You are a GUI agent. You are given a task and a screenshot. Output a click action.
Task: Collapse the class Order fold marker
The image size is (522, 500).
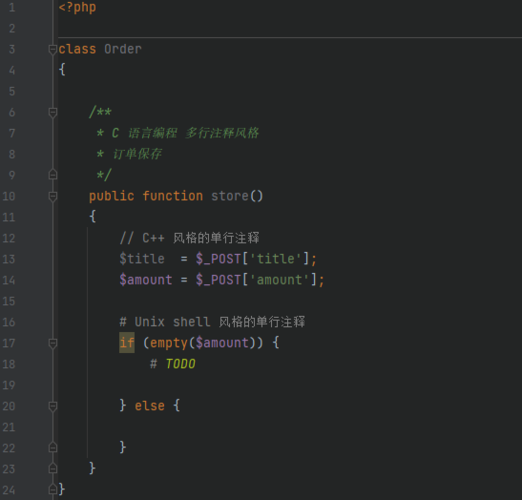(53, 50)
